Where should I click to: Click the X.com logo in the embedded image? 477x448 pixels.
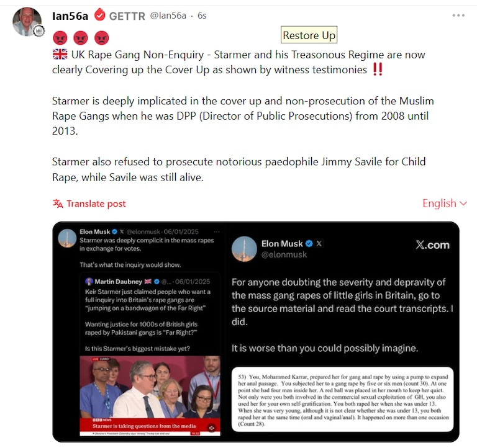[x=432, y=244]
